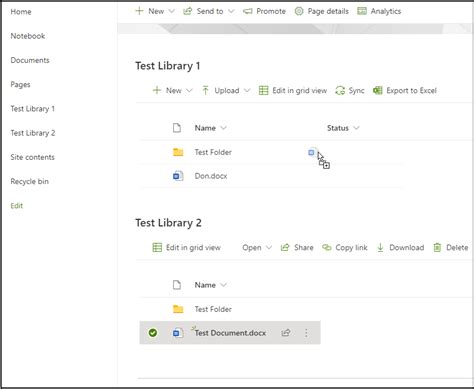Open Site contents in left navigation
Image resolution: width=474 pixels, height=389 pixels.
point(32,157)
